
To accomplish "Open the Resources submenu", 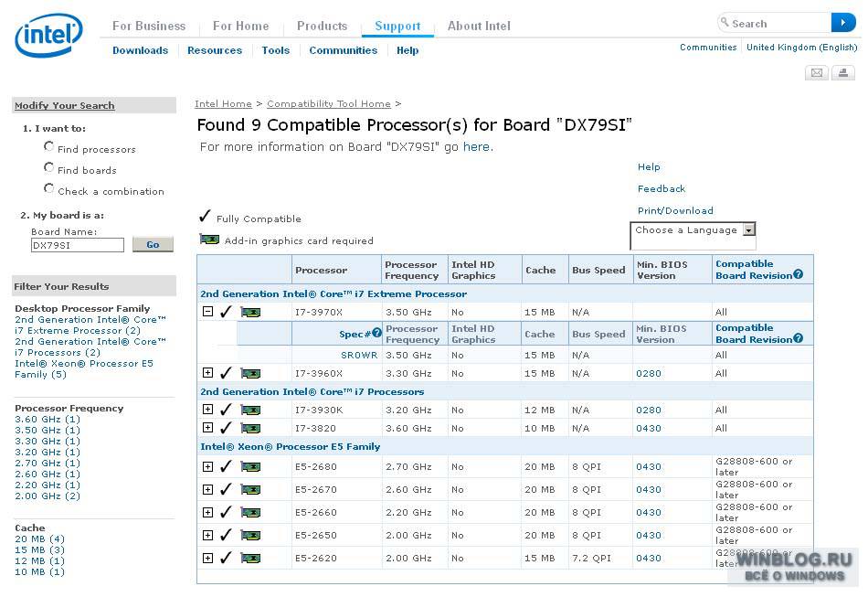I will [215, 50].
